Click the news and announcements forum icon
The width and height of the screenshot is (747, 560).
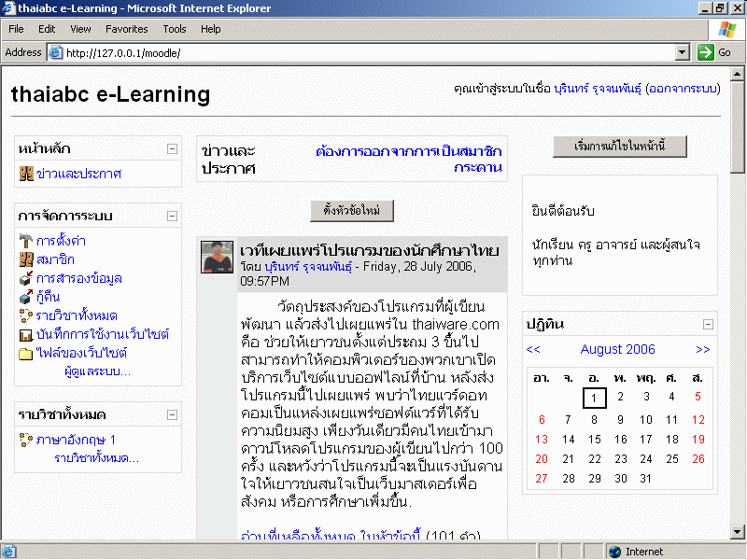tap(26, 174)
